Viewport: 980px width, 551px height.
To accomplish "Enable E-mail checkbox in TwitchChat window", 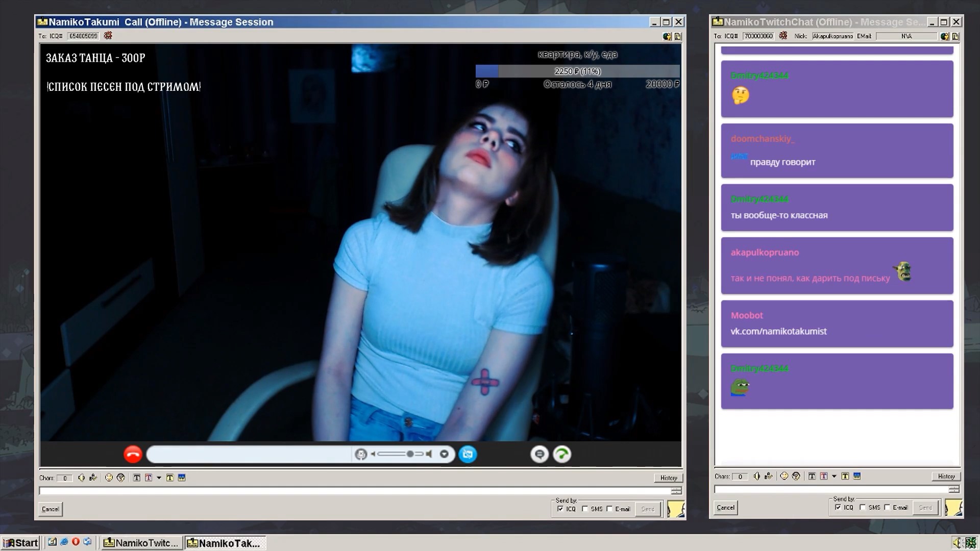I will (887, 507).
